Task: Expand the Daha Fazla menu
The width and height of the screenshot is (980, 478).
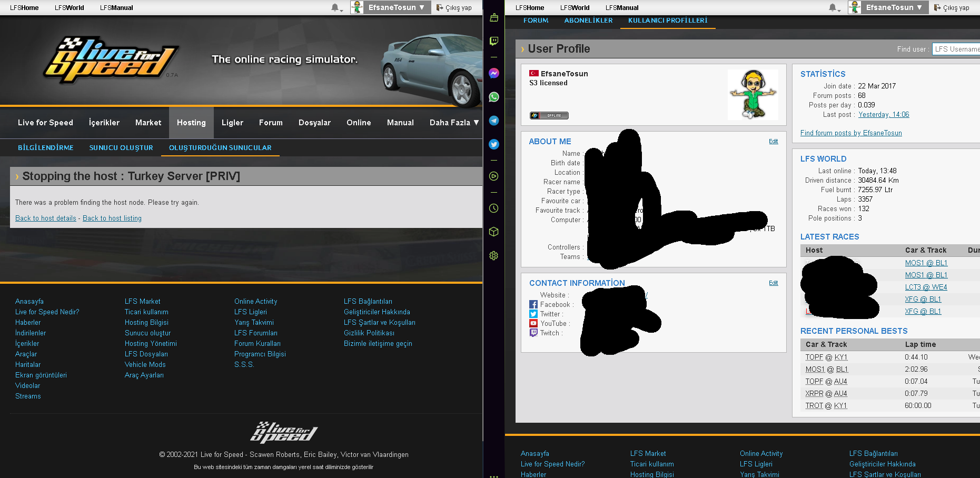Action: 454,123
